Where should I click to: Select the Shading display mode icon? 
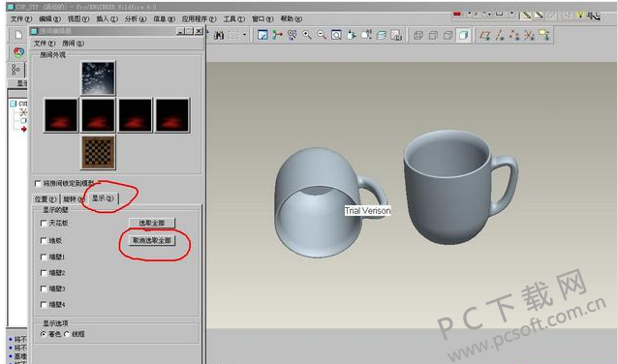(463, 36)
